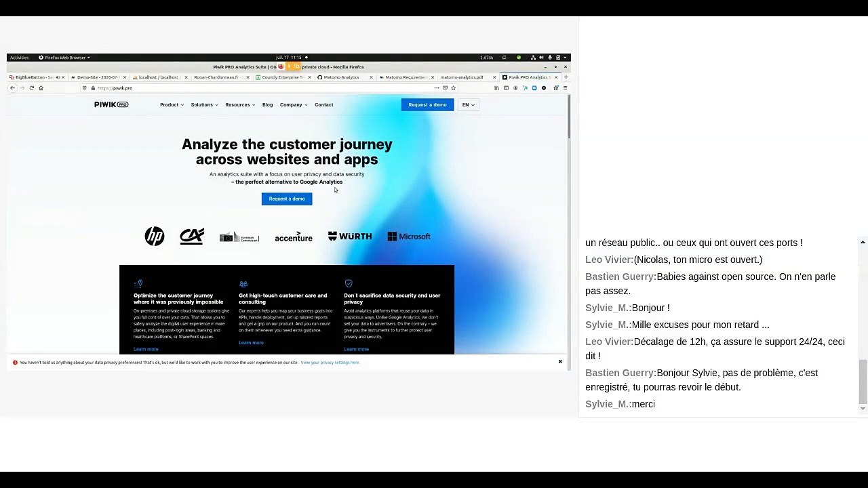The width and height of the screenshot is (868, 488).
Task: Click the shield icon above data security
Action: 349,283
